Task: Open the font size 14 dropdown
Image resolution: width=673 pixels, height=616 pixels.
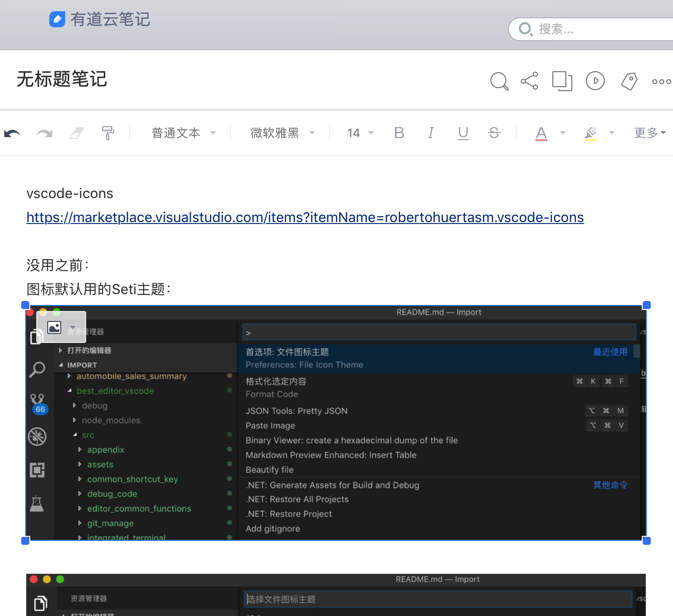Action: pos(360,133)
